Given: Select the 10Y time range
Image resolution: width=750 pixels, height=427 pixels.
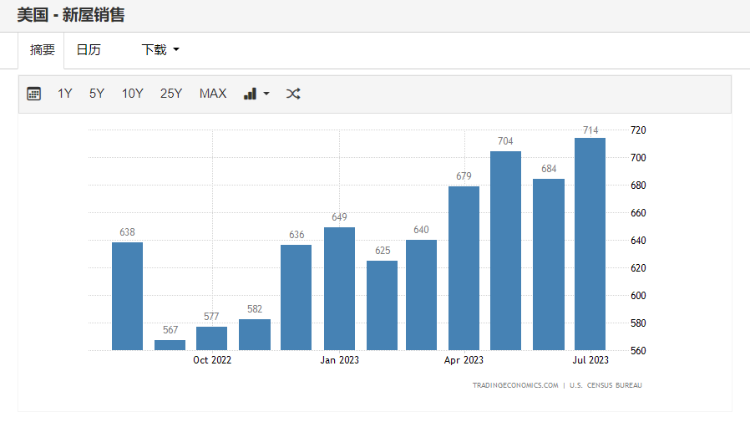Looking at the screenshot, I should point(132,94).
